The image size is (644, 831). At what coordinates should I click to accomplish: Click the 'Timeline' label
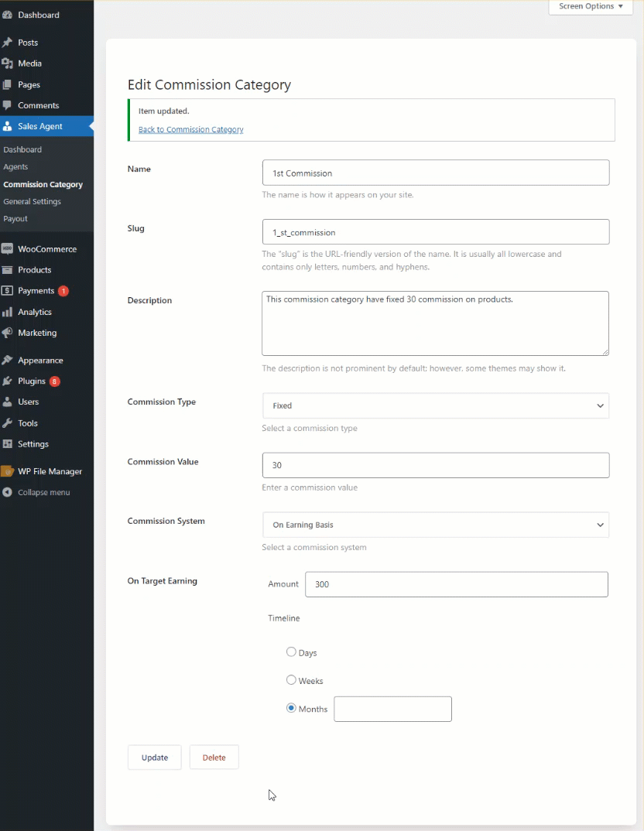284,618
